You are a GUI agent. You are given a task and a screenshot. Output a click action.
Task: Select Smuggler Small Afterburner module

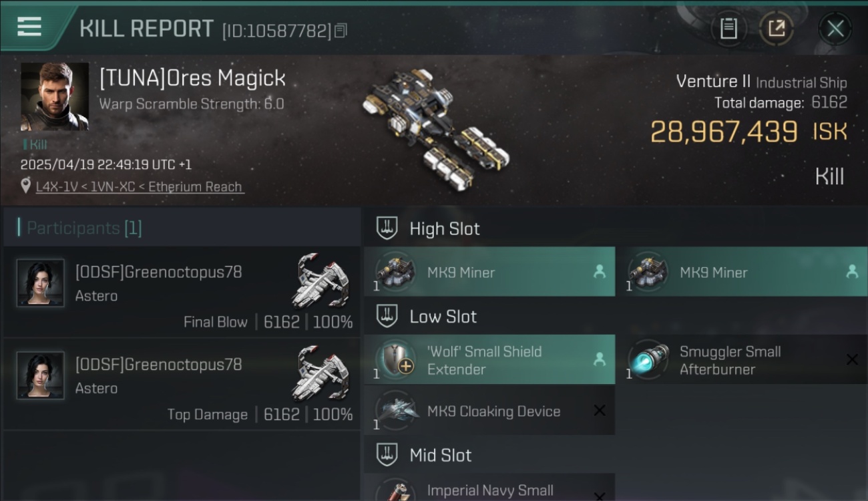tap(742, 360)
